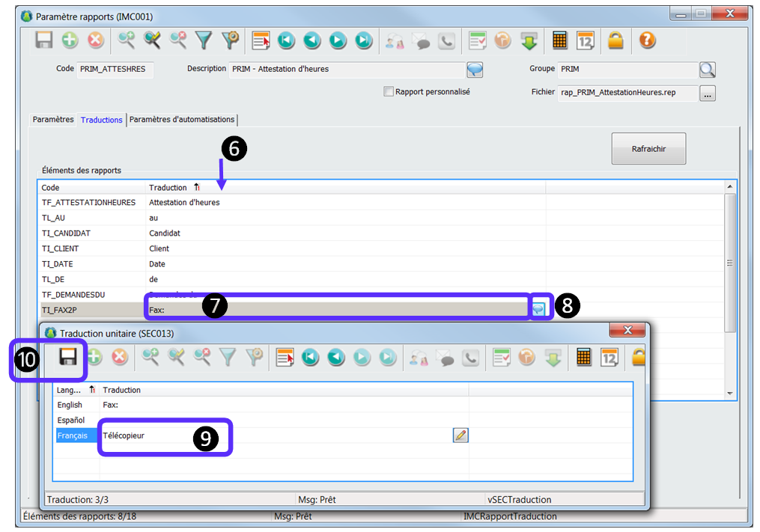Click the pencil edit icon beside Télécopieur
Image resolution: width=760 pixels, height=532 pixels.
pos(460,435)
